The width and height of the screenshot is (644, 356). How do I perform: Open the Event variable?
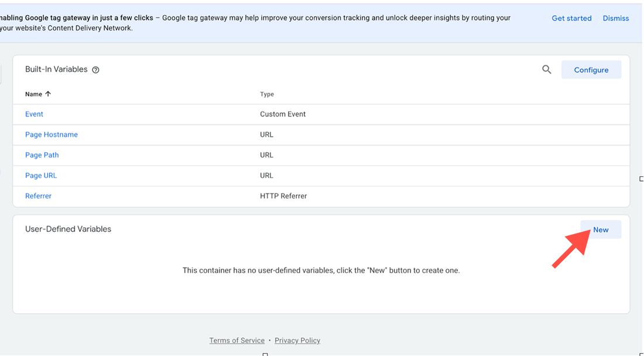(x=34, y=114)
